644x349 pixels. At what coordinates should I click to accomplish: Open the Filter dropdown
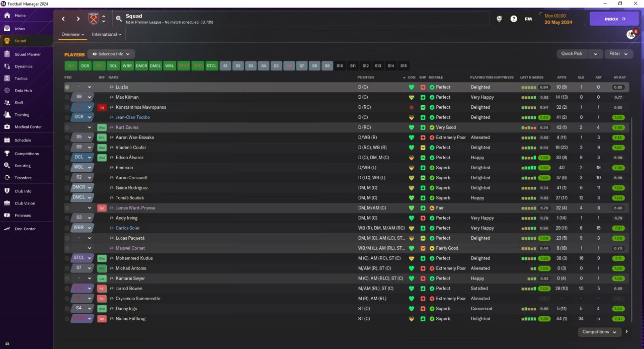[618, 53]
